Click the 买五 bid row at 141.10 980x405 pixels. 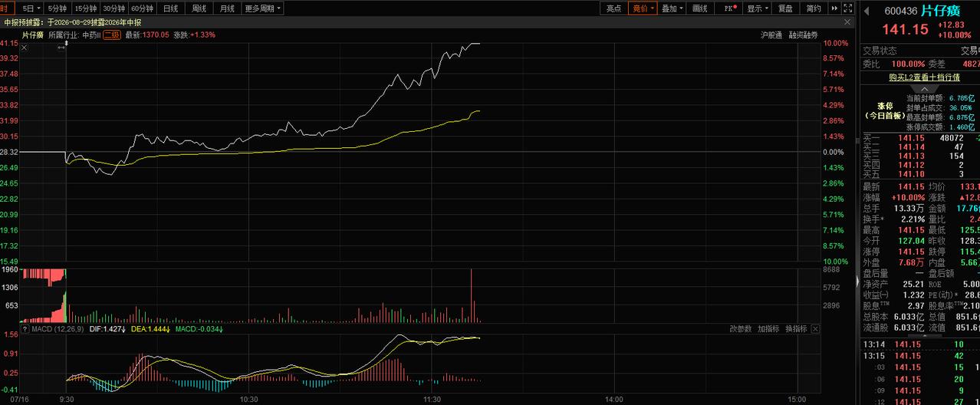[x=921, y=174]
